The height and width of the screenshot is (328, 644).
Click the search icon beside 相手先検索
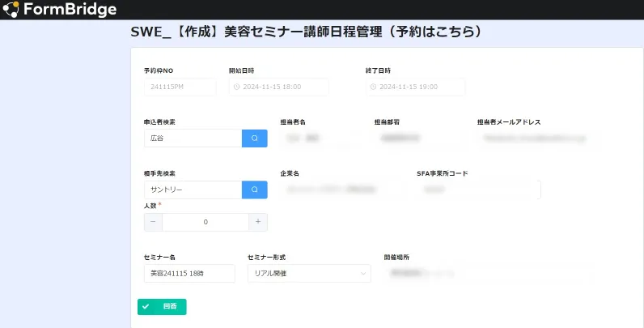coord(254,190)
